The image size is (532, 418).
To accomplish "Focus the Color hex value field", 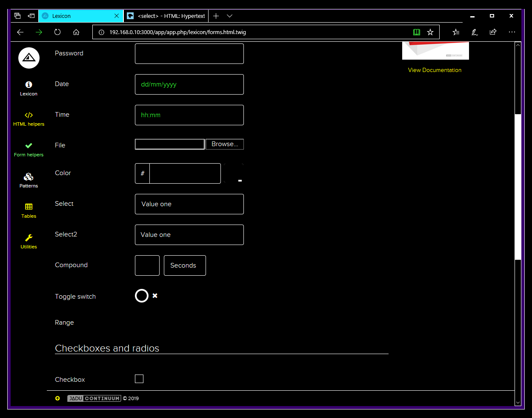I will (185, 173).
